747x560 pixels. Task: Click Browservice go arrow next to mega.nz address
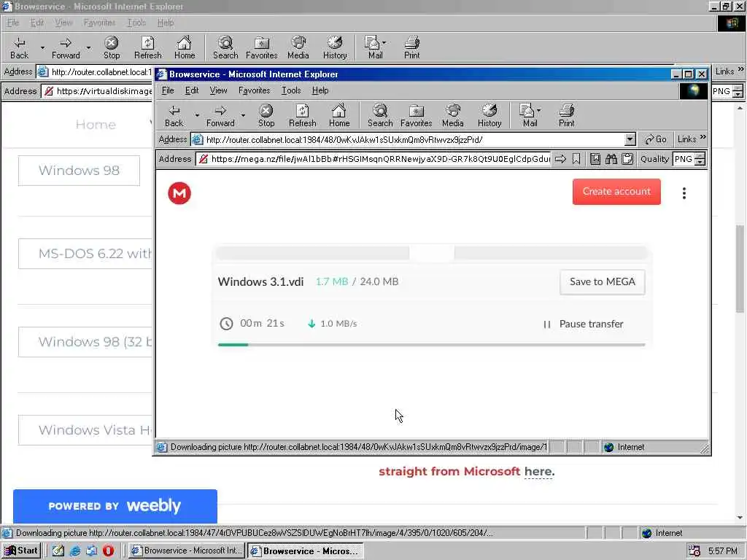coord(561,159)
